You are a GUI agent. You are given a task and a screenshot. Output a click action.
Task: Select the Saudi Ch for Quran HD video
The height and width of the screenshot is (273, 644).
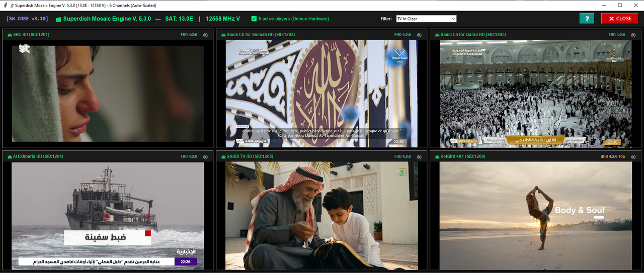point(536,94)
